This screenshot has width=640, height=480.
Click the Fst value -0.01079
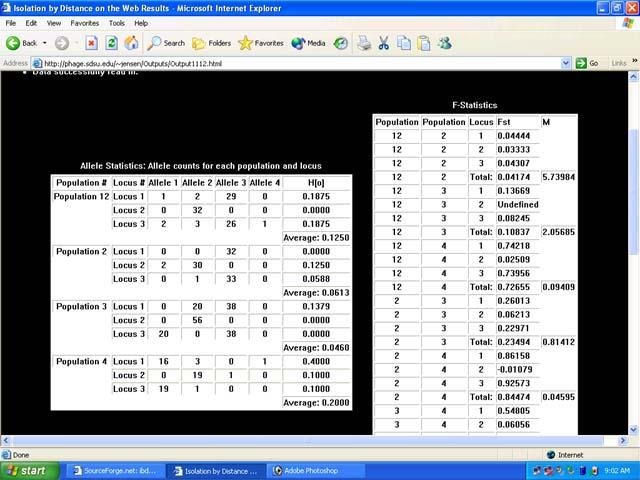click(x=513, y=369)
